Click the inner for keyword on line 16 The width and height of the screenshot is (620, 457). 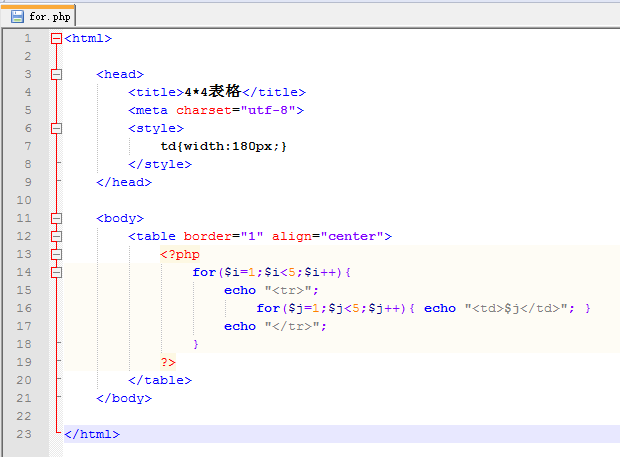tap(268, 308)
